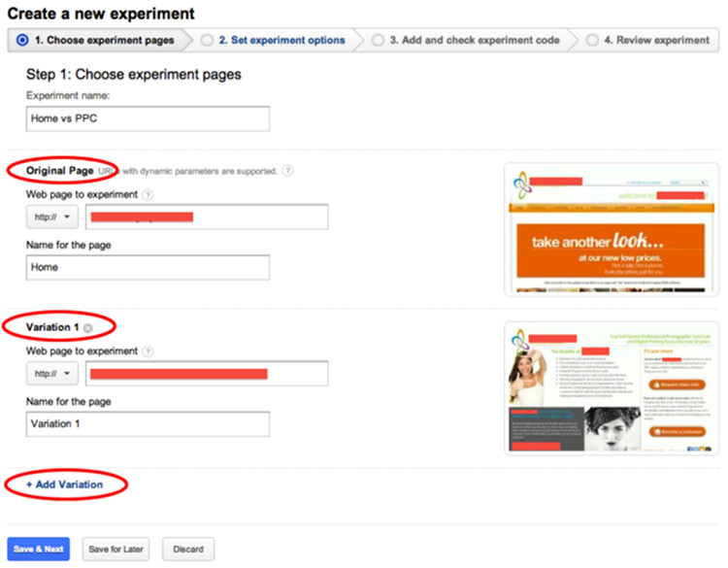Focus the Experiment name field

(x=148, y=118)
